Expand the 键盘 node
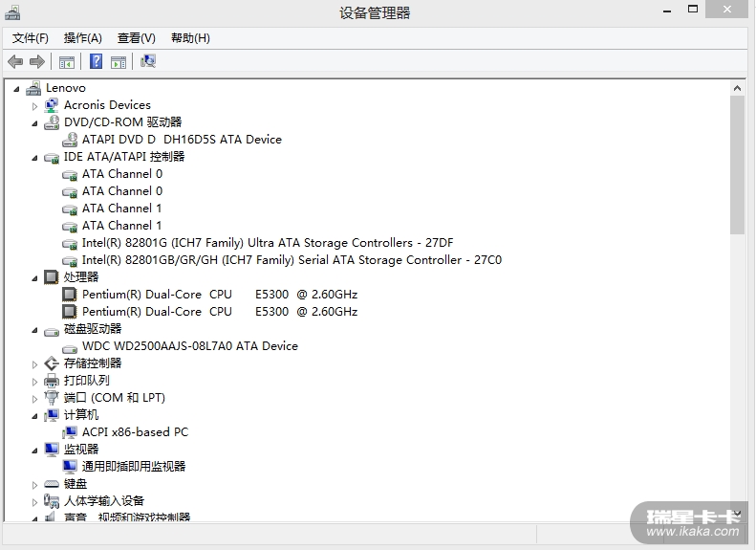Viewport: 756px width, 550px height. (34, 485)
